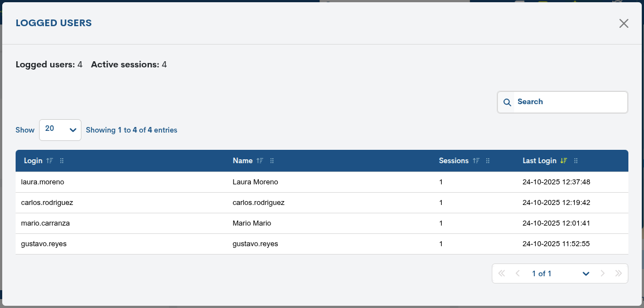
Task: Select the carlos.rodriguez login cell
Action: coord(47,203)
